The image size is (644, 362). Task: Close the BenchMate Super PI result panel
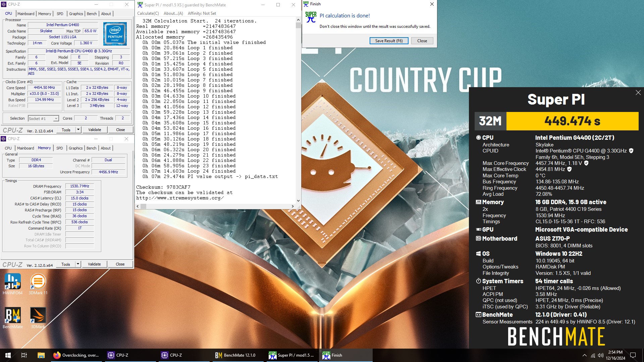pos(638,93)
